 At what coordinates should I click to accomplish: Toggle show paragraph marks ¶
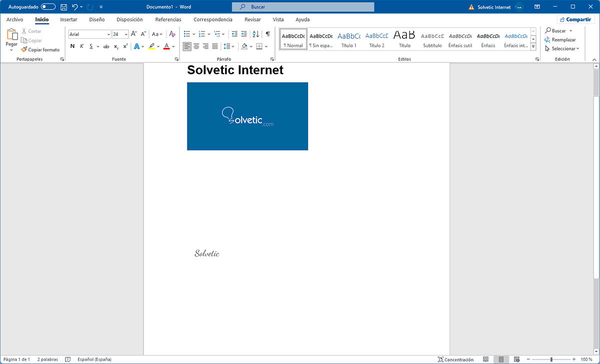(267, 34)
